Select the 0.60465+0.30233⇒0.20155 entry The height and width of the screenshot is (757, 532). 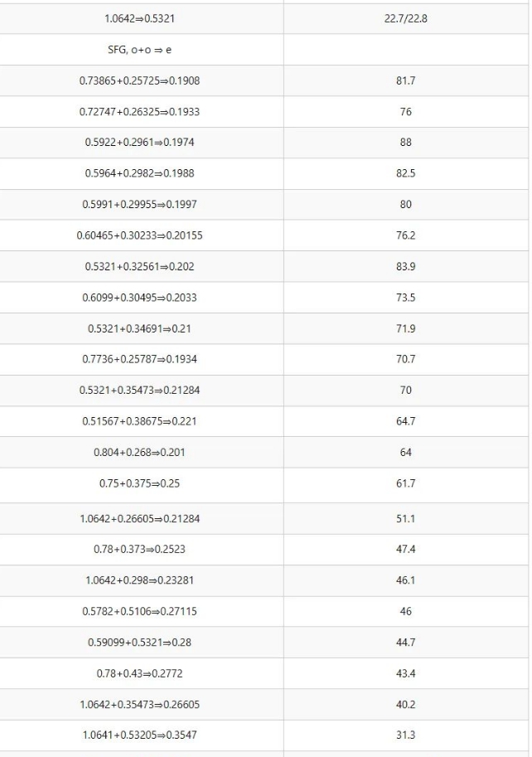tap(139, 235)
